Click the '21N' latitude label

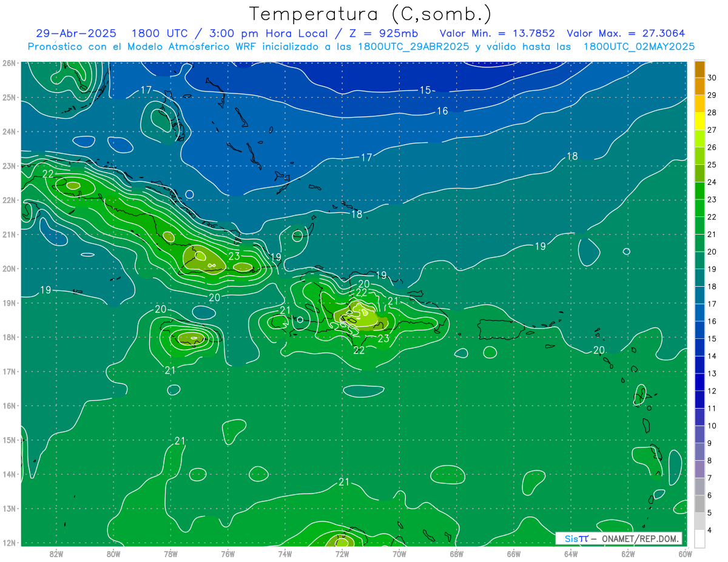(x=8, y=234)
